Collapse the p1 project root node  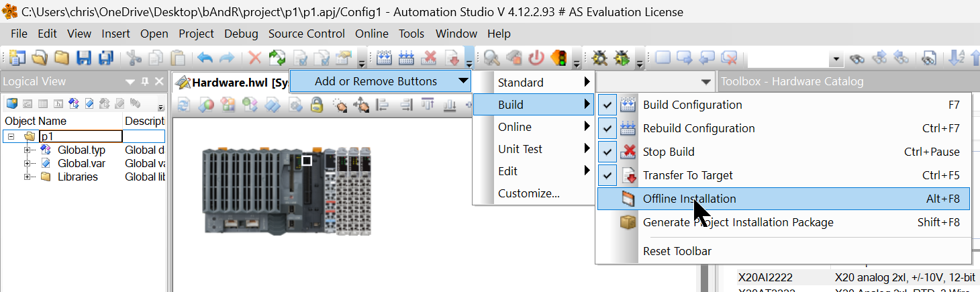pyautogui.click(x=11, y=136)
